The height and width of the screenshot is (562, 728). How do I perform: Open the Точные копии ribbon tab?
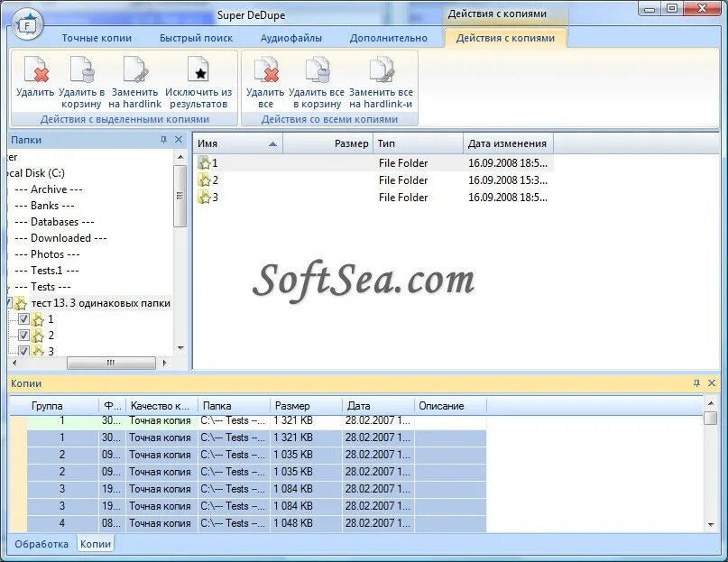[x=97, y=38]
